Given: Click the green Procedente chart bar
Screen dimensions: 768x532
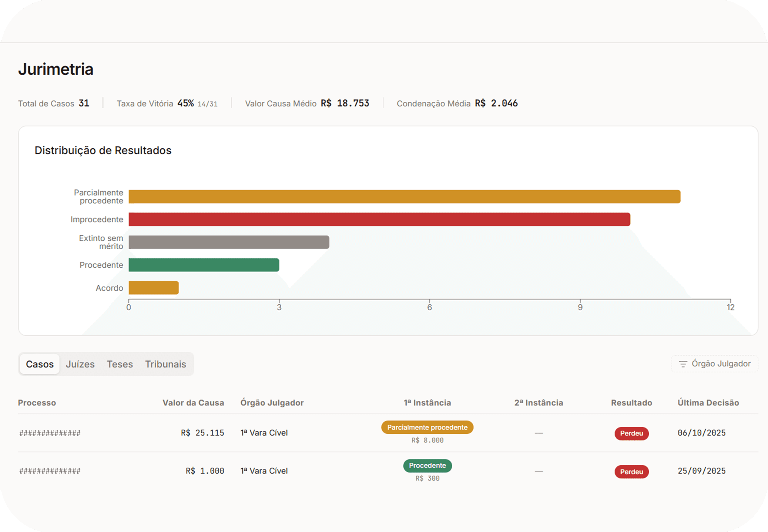Looking at the screenshot, I should click(204, 265).
